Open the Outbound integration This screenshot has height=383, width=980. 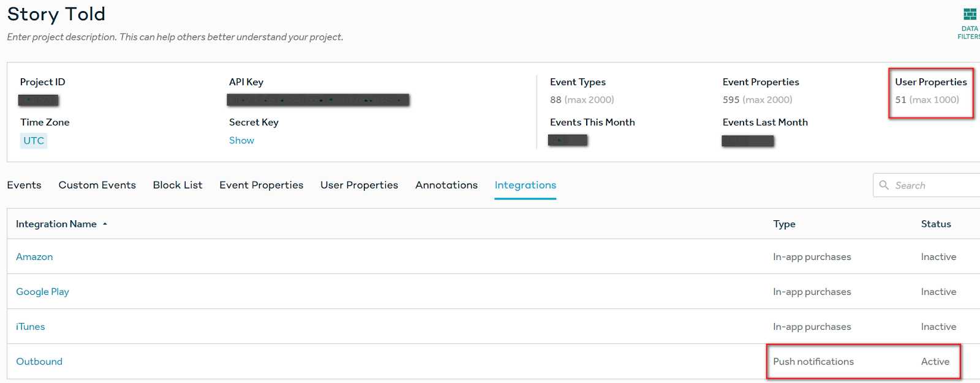39,362
